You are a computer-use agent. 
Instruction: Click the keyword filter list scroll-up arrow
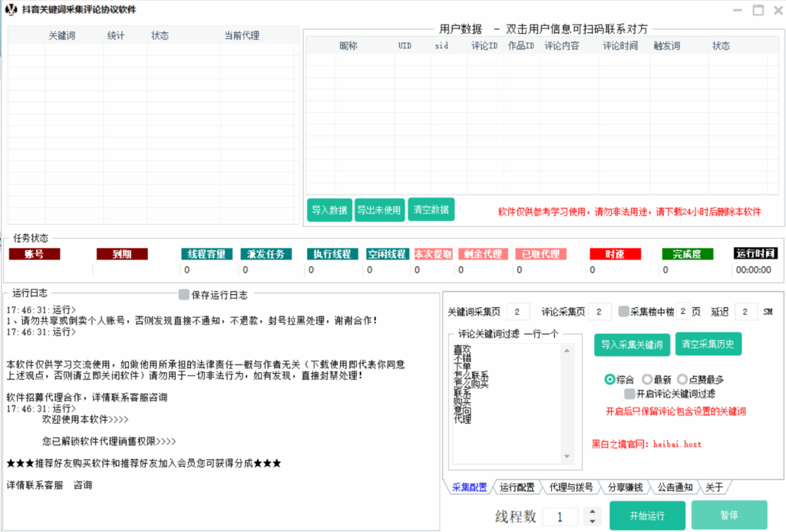pos(567,351)
